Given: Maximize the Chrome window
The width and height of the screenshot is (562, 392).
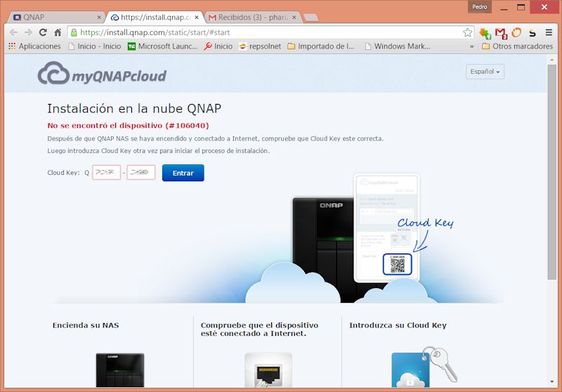Looking at the screenshot, I should (521, 7).
